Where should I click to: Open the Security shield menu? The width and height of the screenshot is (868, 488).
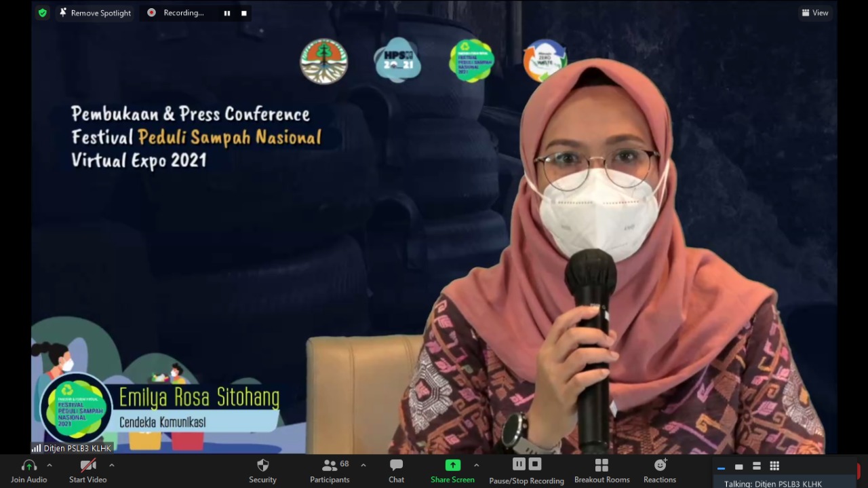(x=262, y=466)
